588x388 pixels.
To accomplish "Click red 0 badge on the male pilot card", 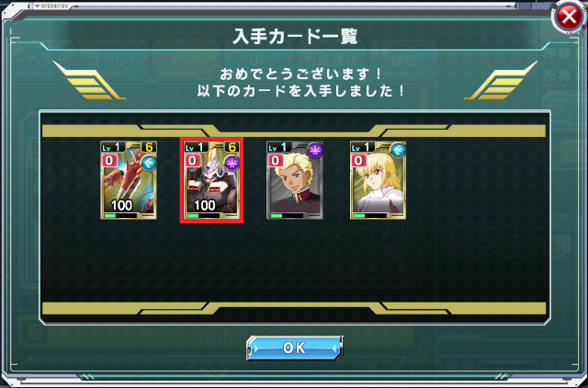I will tap(276, 161).
